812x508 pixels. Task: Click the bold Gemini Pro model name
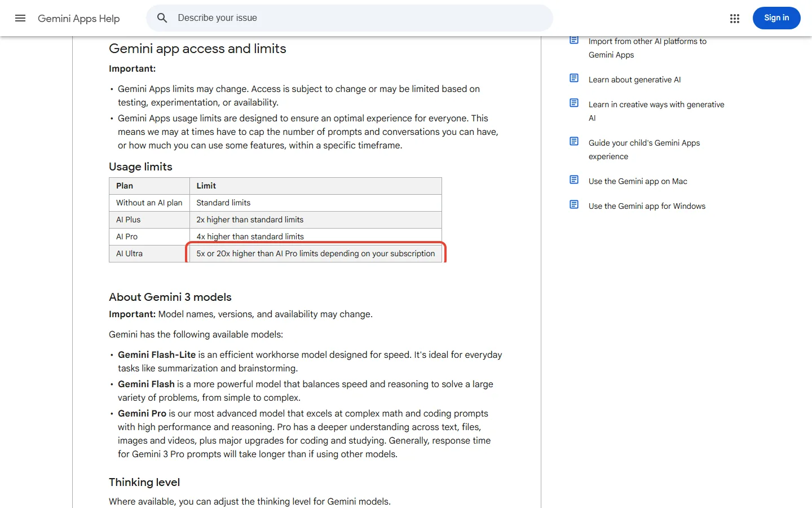142,413
